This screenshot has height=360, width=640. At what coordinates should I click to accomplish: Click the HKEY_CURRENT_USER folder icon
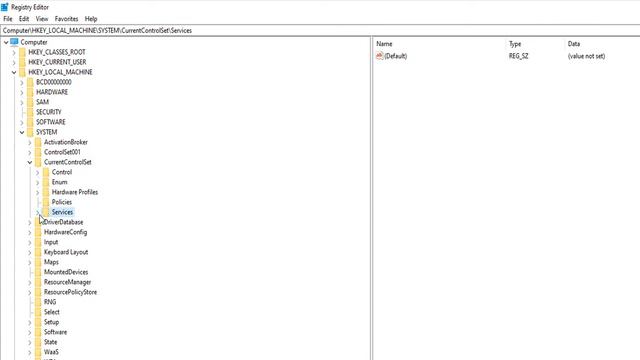click(22, 62)
